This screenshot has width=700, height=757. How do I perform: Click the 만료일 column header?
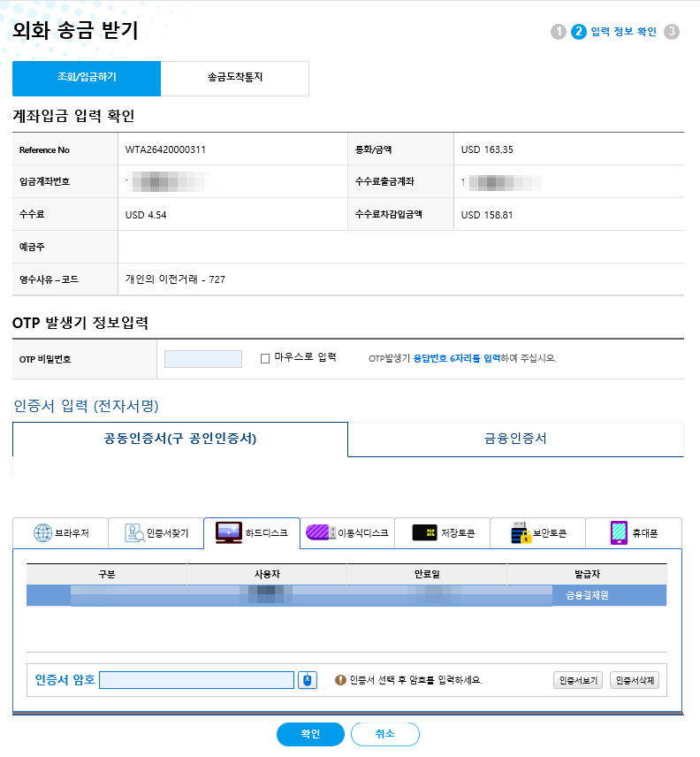point(427,574)
